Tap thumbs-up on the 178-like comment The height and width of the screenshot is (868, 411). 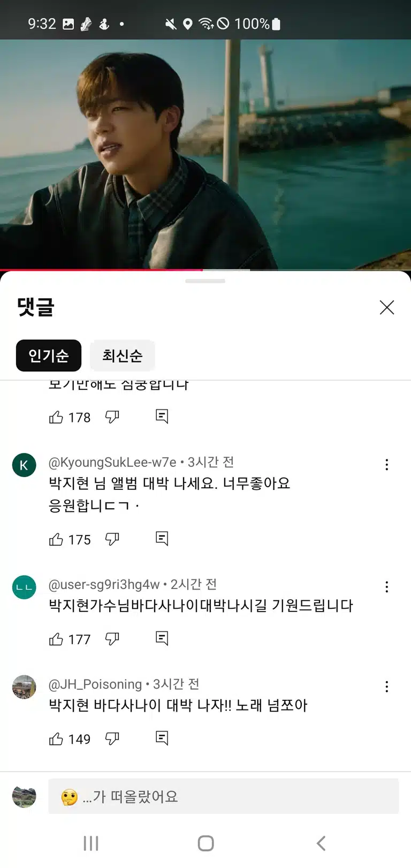56,417
